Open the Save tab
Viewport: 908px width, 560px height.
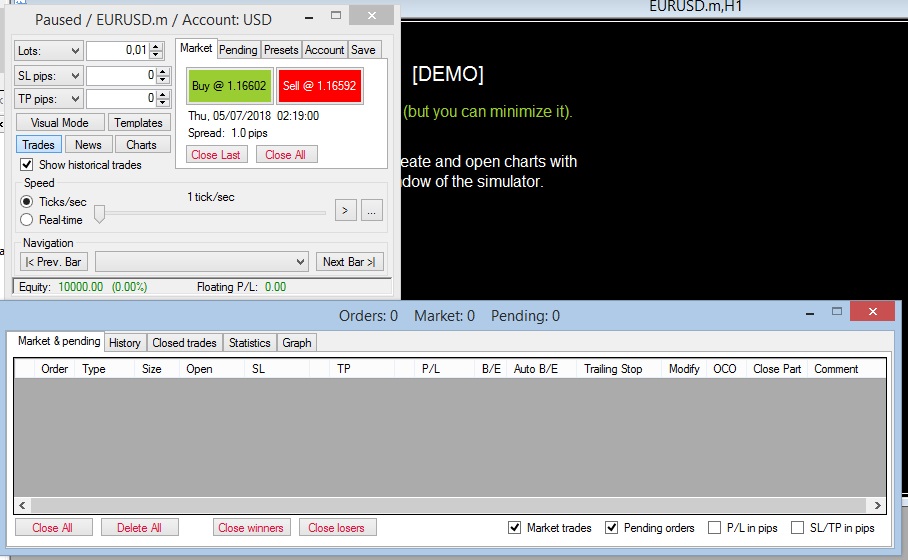[x=363, y=50]
